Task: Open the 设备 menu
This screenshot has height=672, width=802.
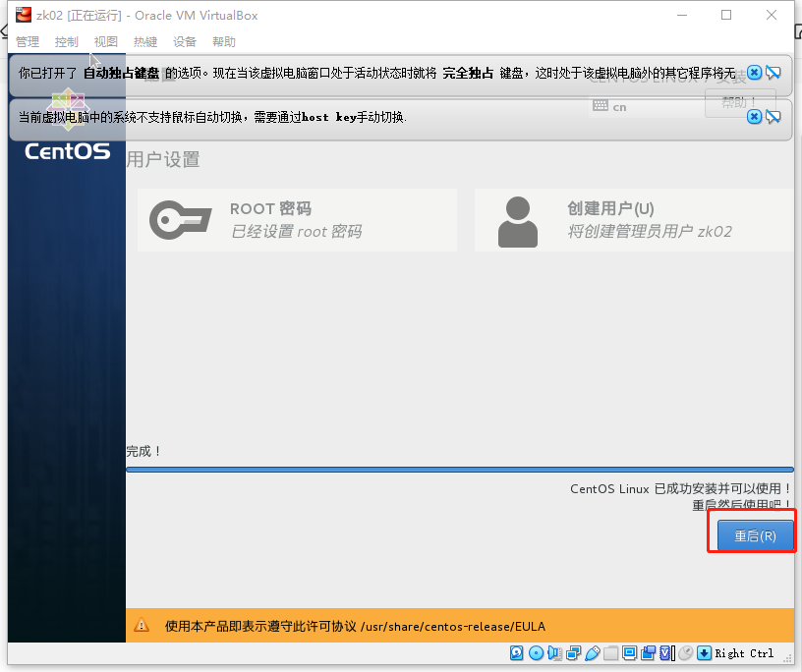Action: (185, 41)
